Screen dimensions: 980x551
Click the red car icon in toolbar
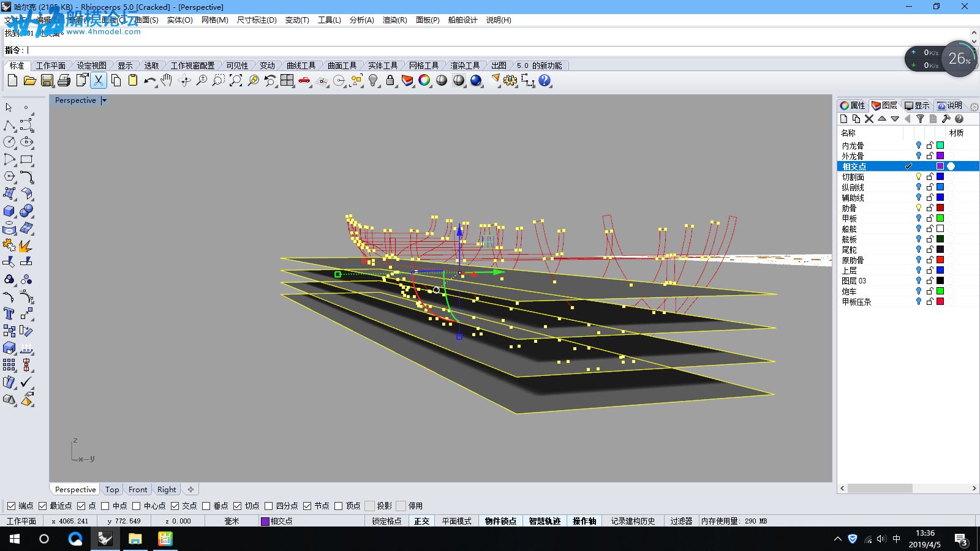[x=304, y=80]
